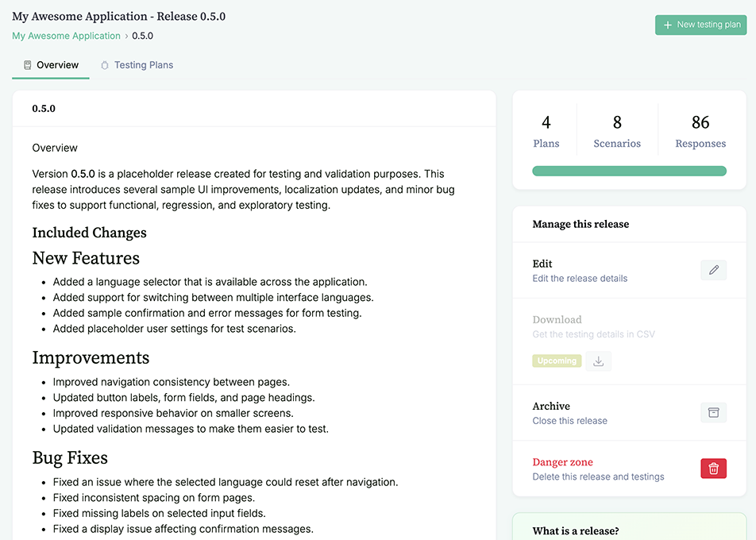Click the red trash delete icon

coord(714,469)
